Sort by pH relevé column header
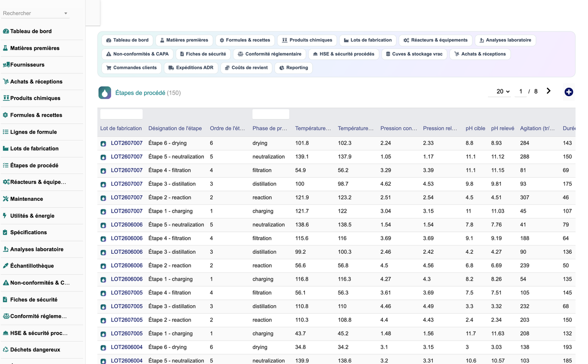Viewport: 588px width, 364px height. tap(503, 128)
